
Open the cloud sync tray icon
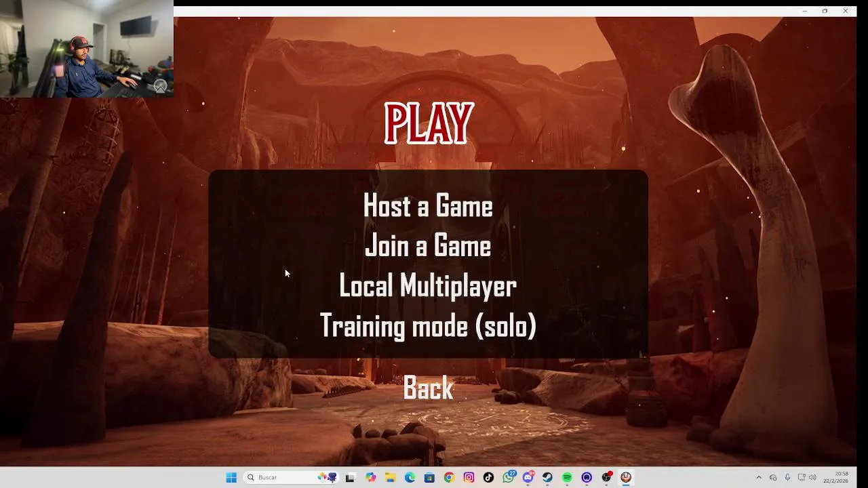pos(773,477)
